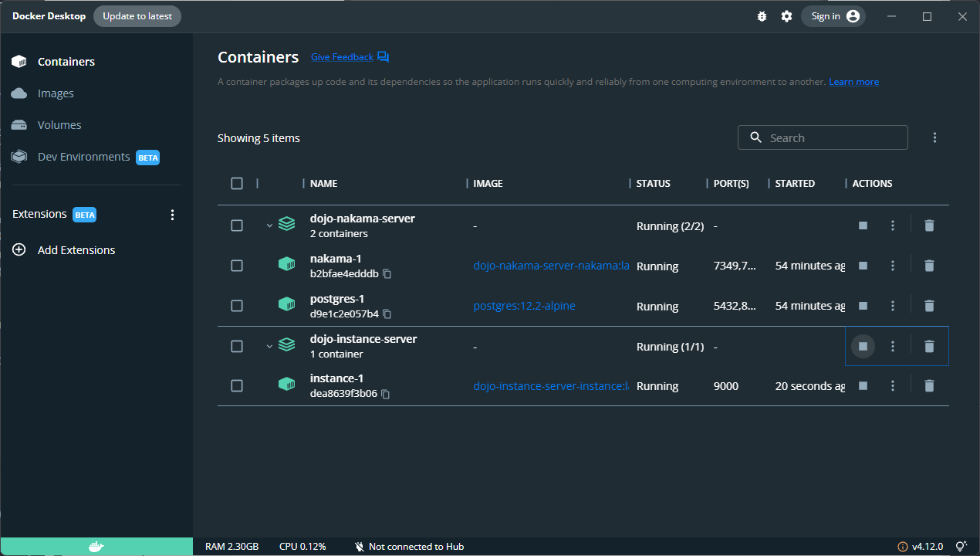Image resolution: width=980 pixels, height=556 pixels.
Task: Delete the nakama-1 container
Action: point(929,266)
